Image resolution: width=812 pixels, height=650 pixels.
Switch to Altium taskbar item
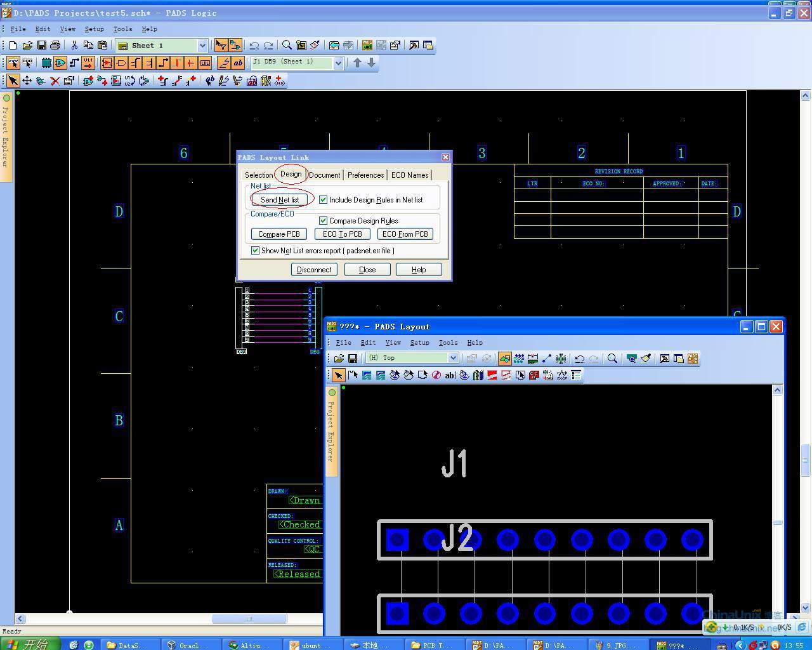tap(252, 645)
